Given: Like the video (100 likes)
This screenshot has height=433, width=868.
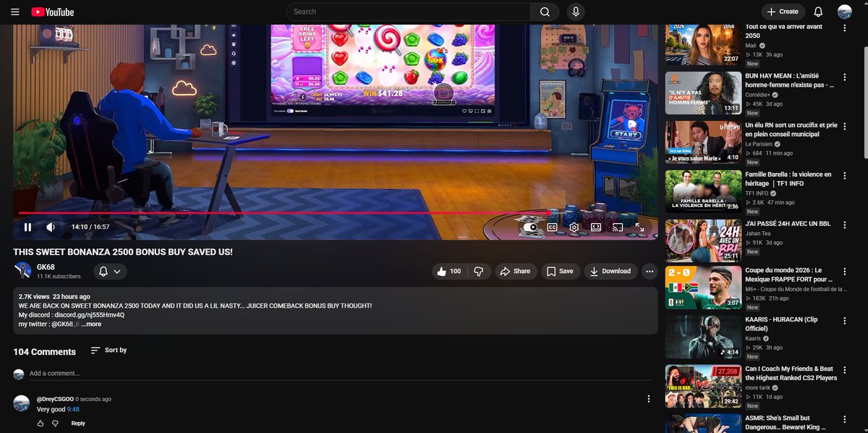Looking at the screenshot, I should click(x=448, y=271).
